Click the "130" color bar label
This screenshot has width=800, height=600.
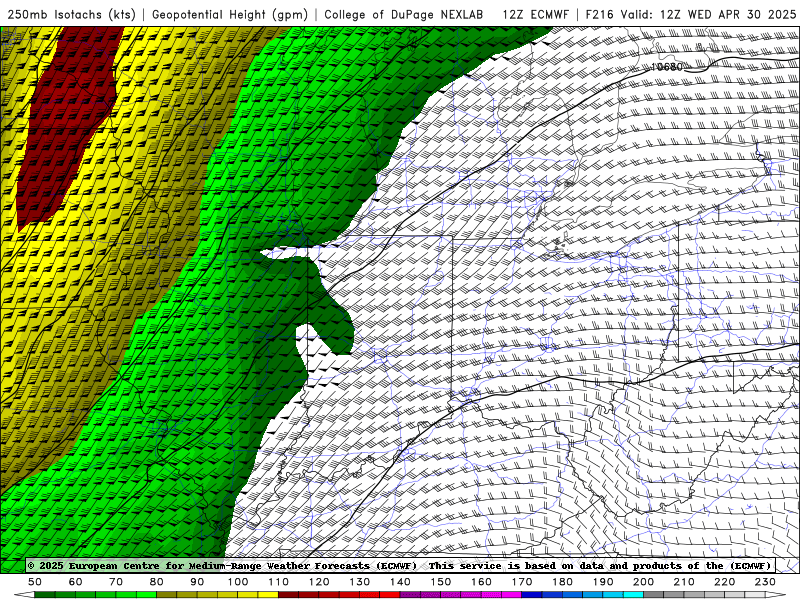[360, 582]
